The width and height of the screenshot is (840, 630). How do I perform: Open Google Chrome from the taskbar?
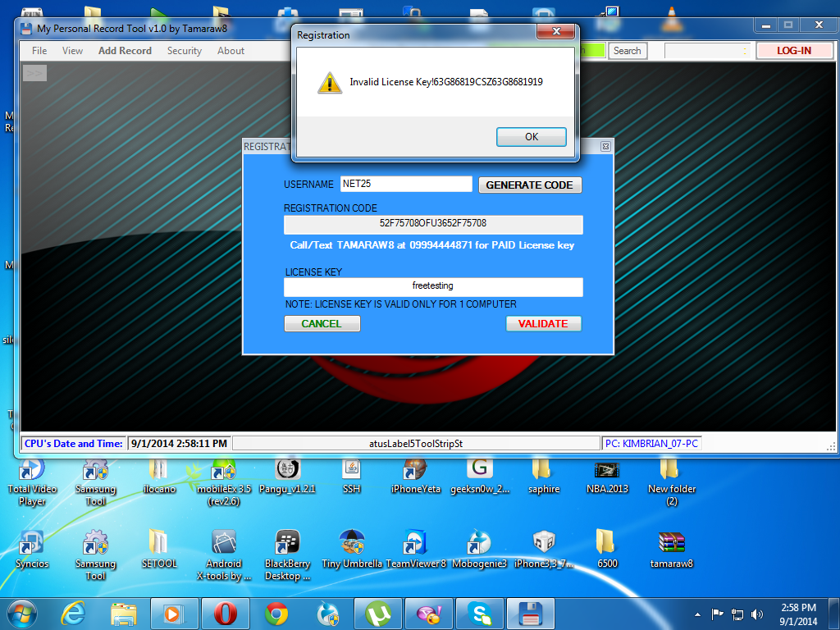coord(276,613)
